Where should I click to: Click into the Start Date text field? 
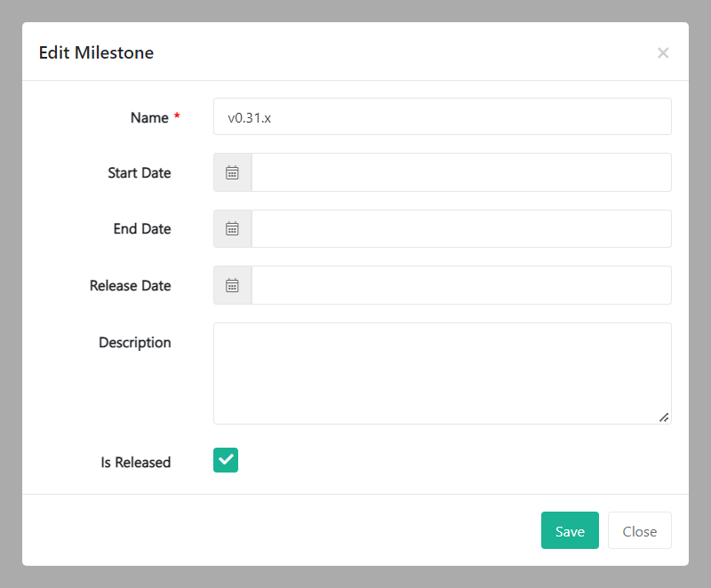pyautogui.click(x=460, y=172)
